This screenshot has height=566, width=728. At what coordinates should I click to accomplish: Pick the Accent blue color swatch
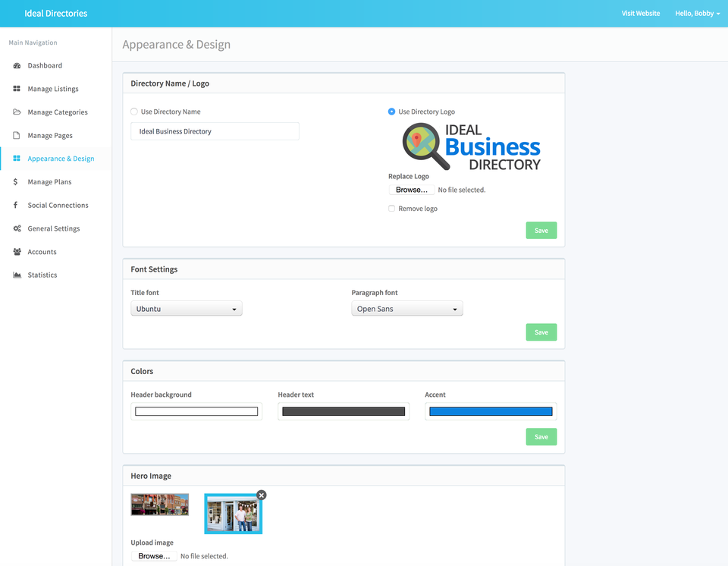pos(491,411)
